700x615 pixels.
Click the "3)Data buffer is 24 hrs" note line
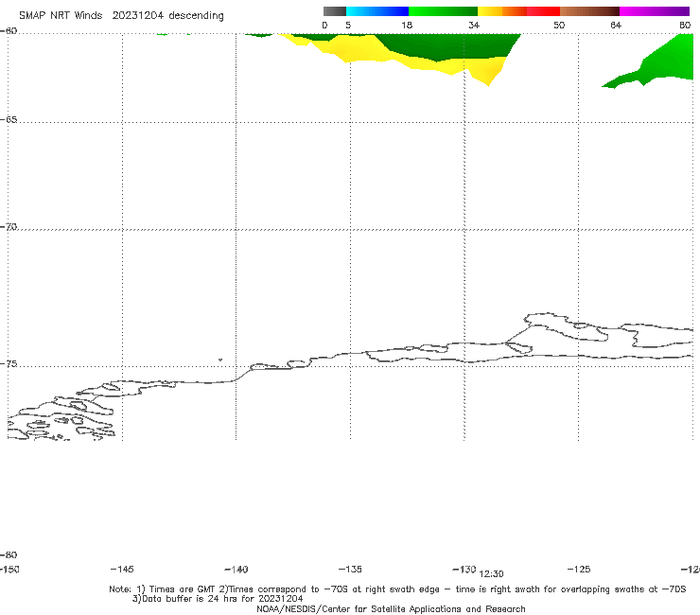[x=218, y=599]
